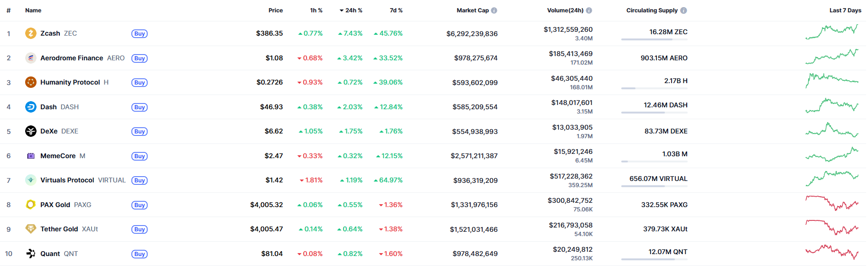This screenshot has height=266, width=868.
Task: Click the DeXe logo icon
Action: (31, 131)
